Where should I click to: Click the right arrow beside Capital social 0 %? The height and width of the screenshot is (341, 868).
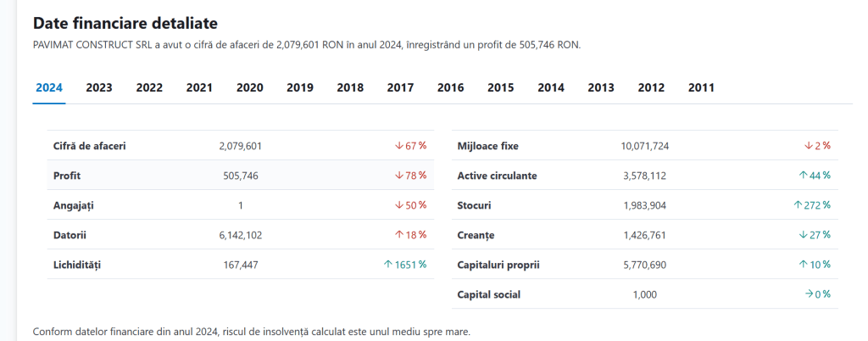(809, 294)
